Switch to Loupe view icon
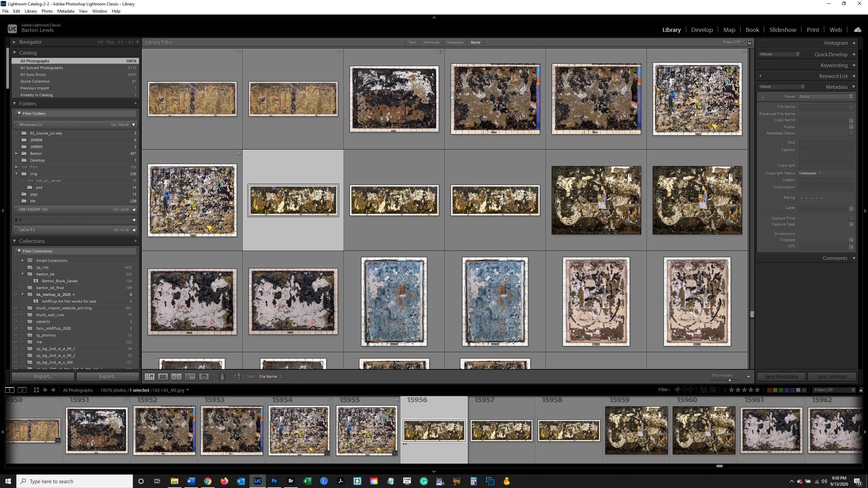 coord(163,377)
